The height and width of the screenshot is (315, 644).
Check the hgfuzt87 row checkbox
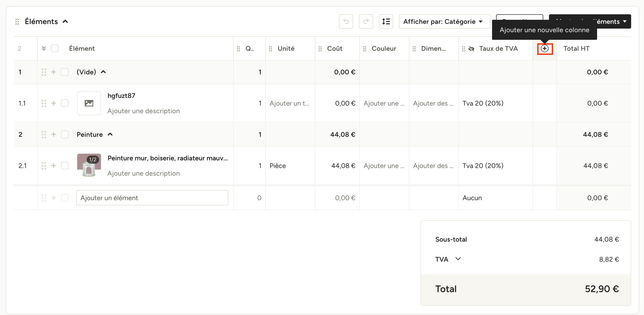coord(65,103)
